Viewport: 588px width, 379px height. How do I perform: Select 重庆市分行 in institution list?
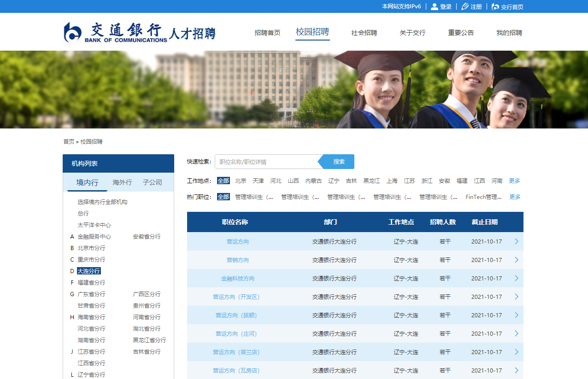click(x=91, y=260)
